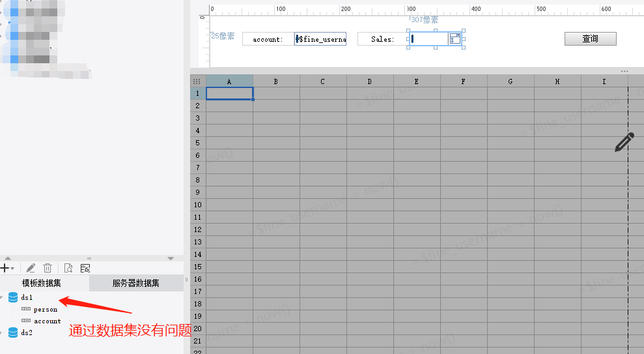Select the account: label widget
This screenshot has width=644, height=354.
click(268, 39)
